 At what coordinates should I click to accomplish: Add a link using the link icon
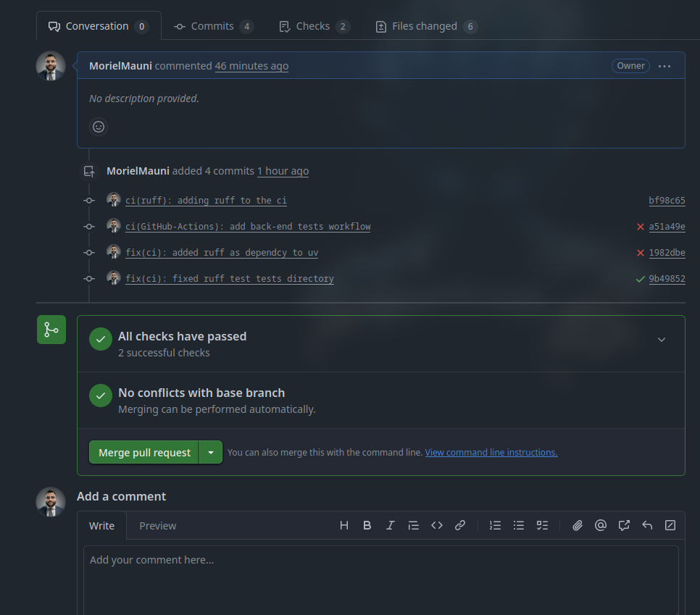click(x=460, y=526)
